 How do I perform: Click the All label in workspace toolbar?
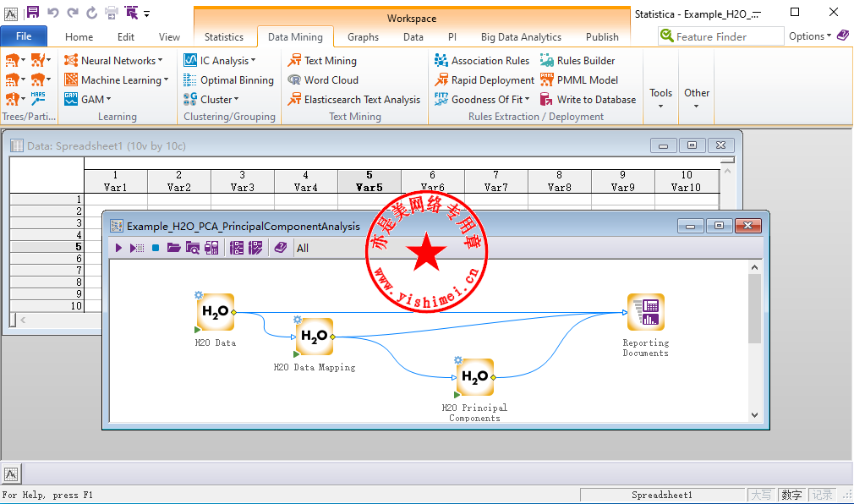pos(302,249)
